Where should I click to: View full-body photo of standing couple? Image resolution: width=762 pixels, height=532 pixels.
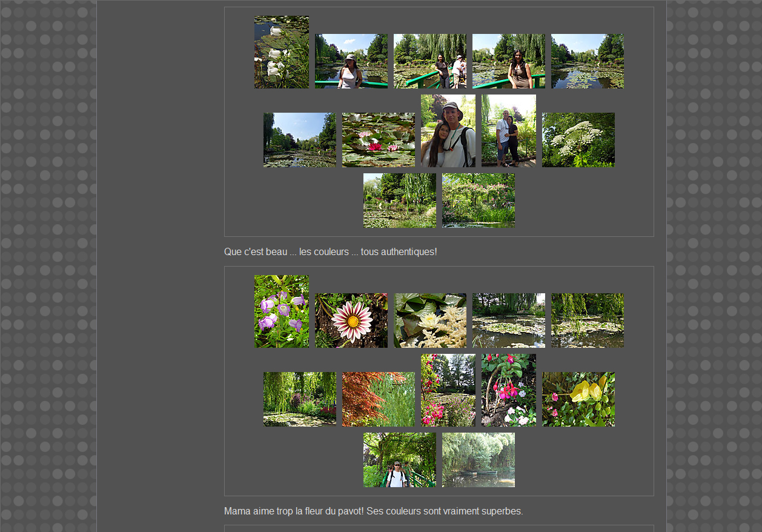point(508,131)
